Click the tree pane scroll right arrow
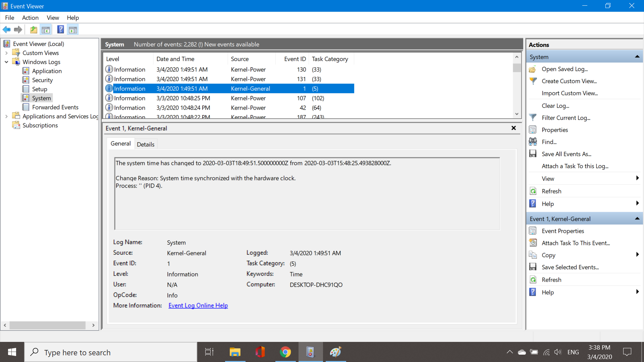Image resolution: width=644 pixels, height=362 pixels. [93, 325]
